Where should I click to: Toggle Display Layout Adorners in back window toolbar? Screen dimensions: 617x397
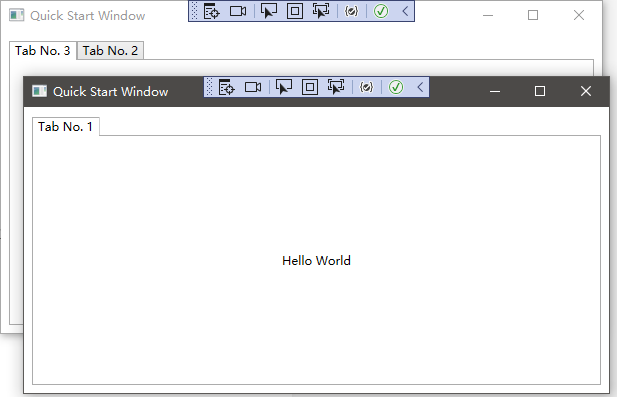click(x=295, y=11)
